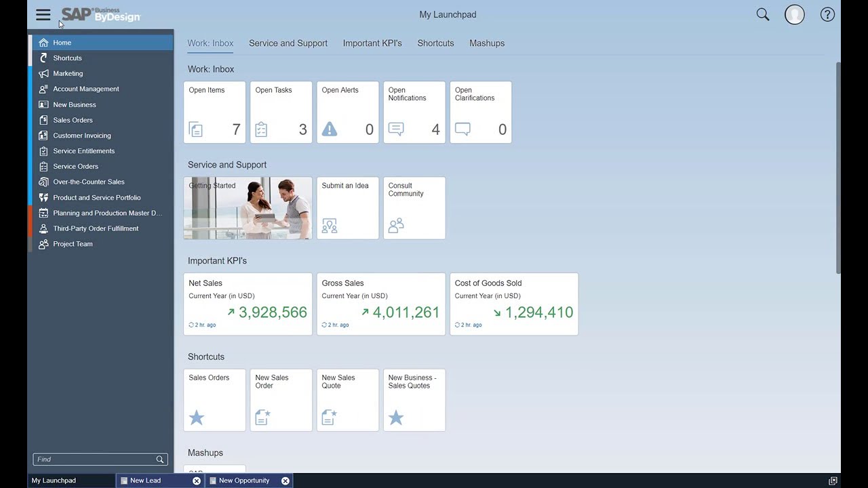Open Customer Invoicing work center label
The image size is (868, 488).
click(82, 136)
